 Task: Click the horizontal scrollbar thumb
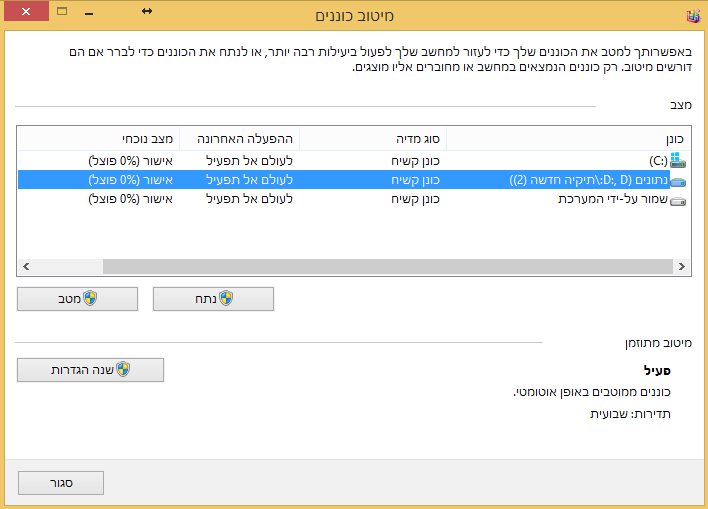[388, 266]
